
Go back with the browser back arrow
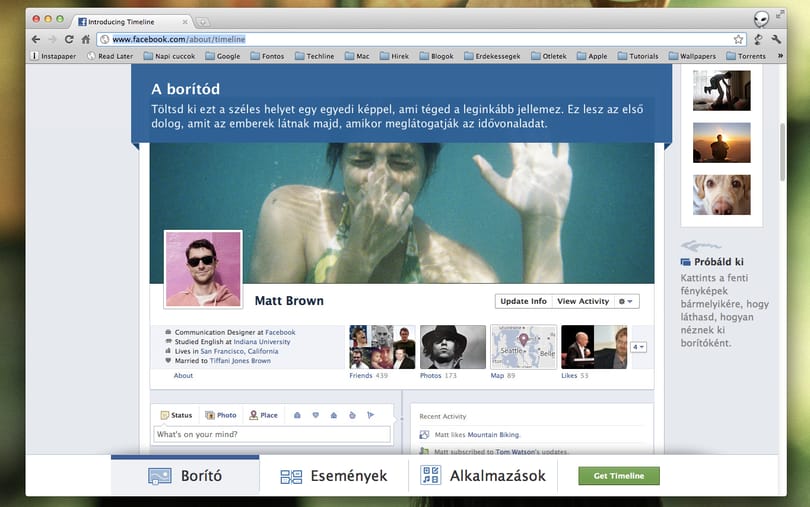[x=36, y=39]
